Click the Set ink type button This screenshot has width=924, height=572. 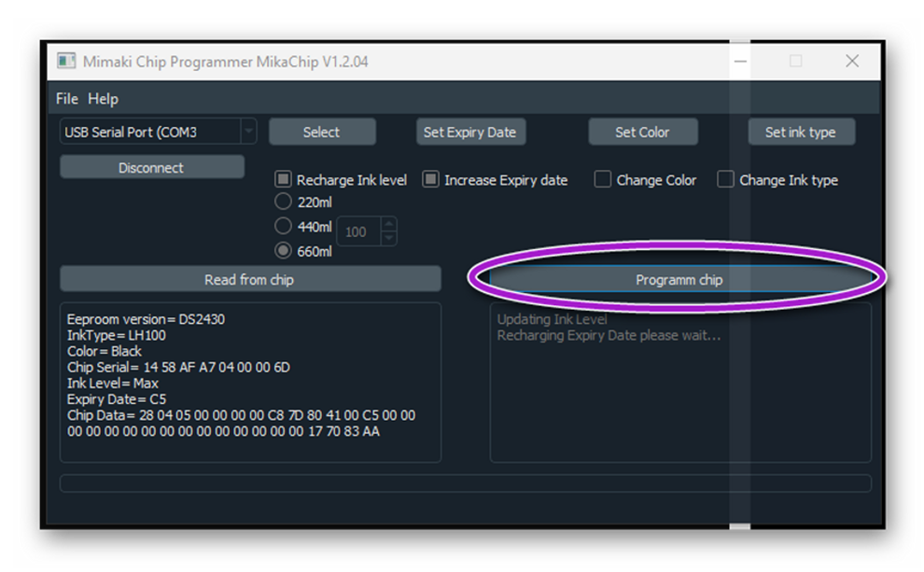[801, 132]
